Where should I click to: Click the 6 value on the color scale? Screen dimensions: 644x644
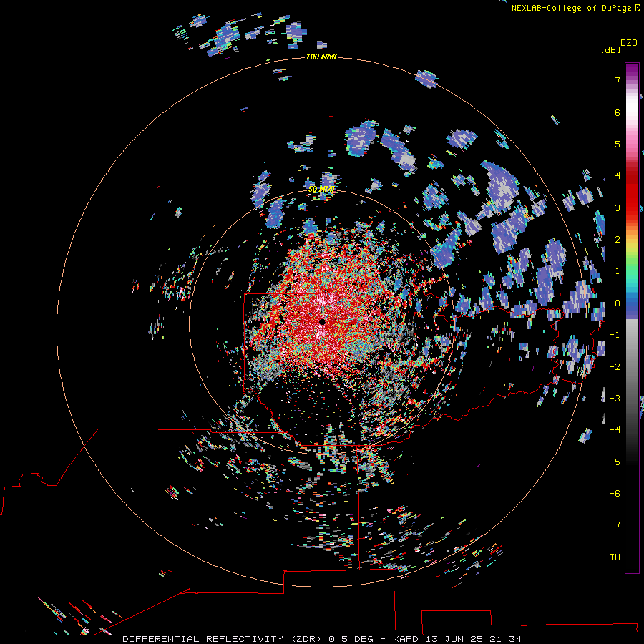(618, 112)
